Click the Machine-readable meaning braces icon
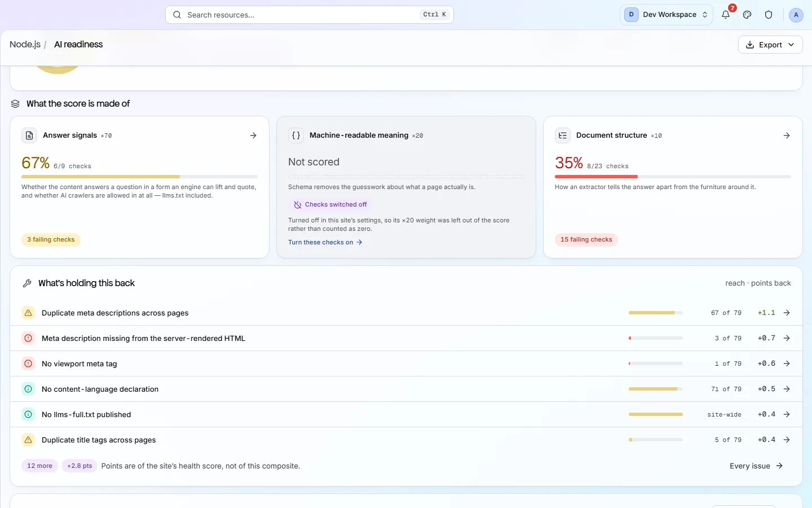812x508 pixels. click(x=296, y=135)
